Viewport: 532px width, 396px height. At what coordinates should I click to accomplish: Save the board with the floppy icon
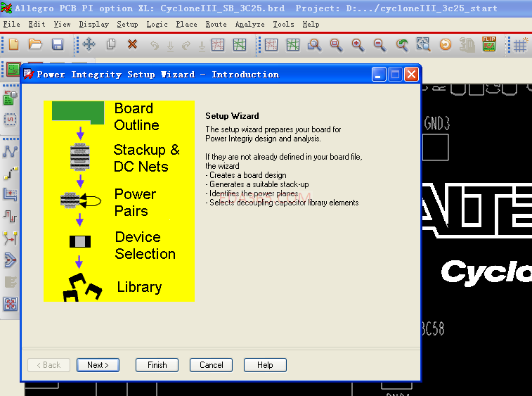pyautogui.click(x=58, y=45)
